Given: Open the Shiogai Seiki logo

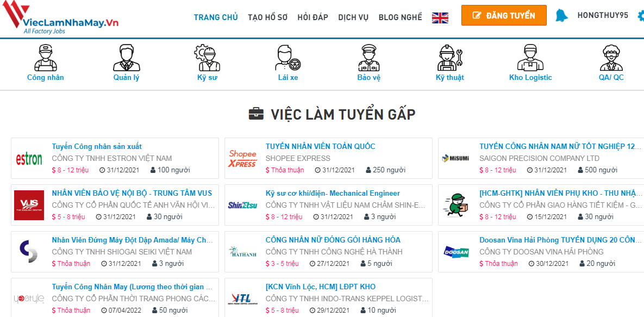Looking at the screenshot, I should click(29, 252).
